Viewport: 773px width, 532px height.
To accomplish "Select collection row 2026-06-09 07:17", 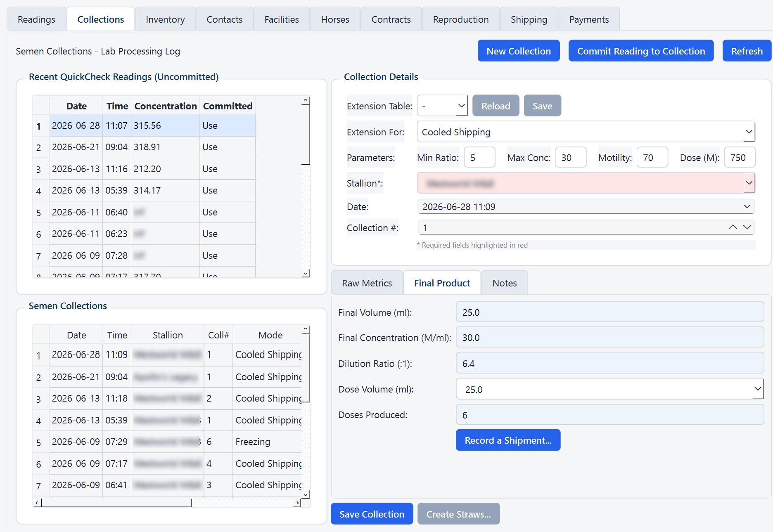I will click(167, 463).
